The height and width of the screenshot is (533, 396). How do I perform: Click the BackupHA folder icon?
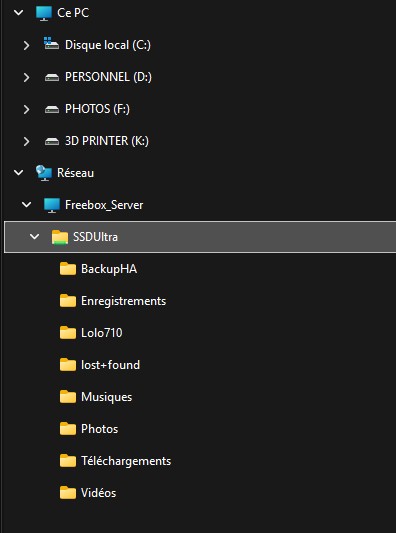68,269
